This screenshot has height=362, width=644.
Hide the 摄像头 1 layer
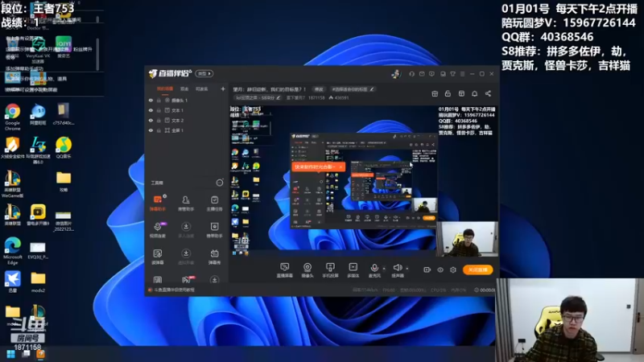(151, 100)
